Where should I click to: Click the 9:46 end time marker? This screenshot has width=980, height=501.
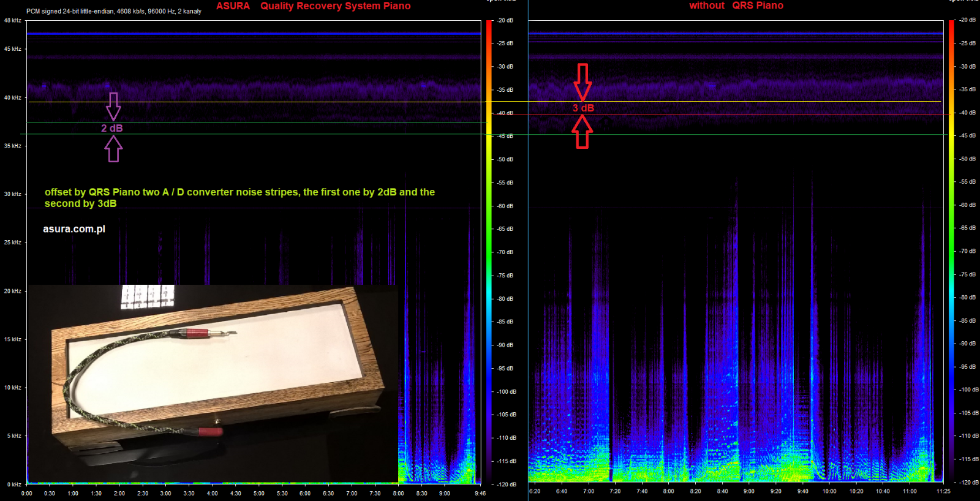[x=480, y=493]
